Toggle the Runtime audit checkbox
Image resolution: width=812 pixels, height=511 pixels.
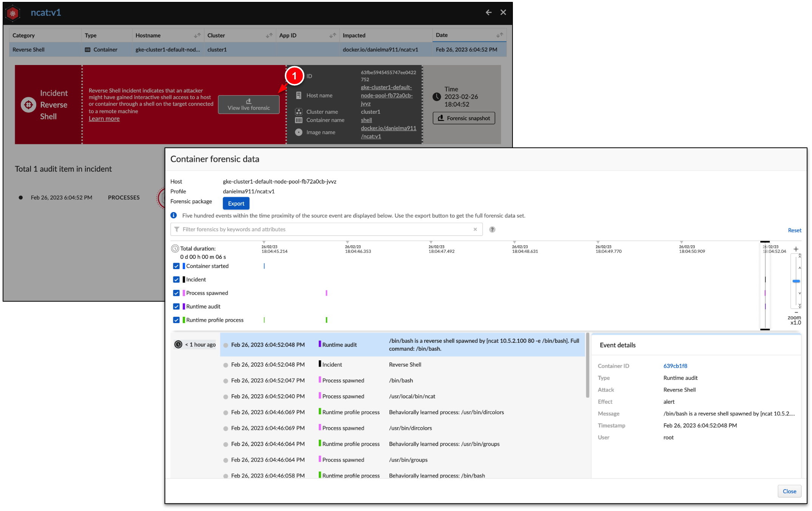176,307
